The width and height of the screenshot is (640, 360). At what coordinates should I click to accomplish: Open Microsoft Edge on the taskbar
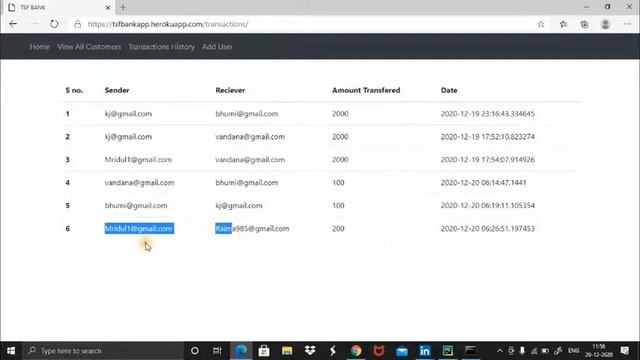241,351
